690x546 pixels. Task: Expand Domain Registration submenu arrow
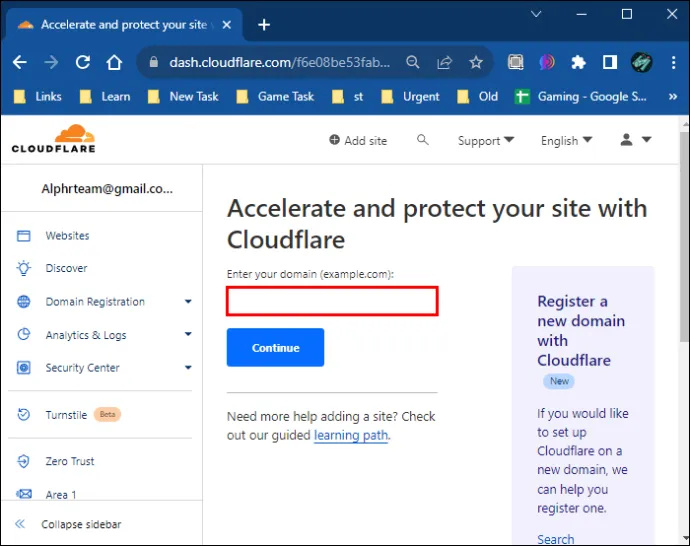(x=188, y=301)
